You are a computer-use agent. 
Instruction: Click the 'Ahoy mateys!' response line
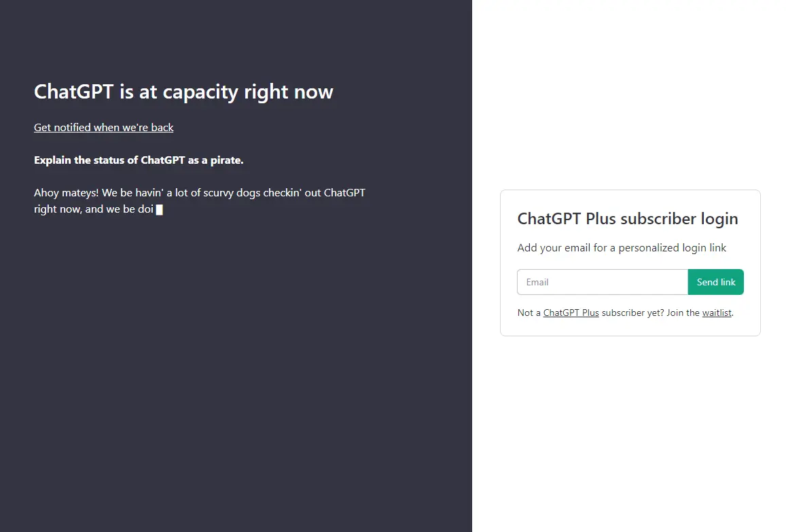(x=200, y=192)
